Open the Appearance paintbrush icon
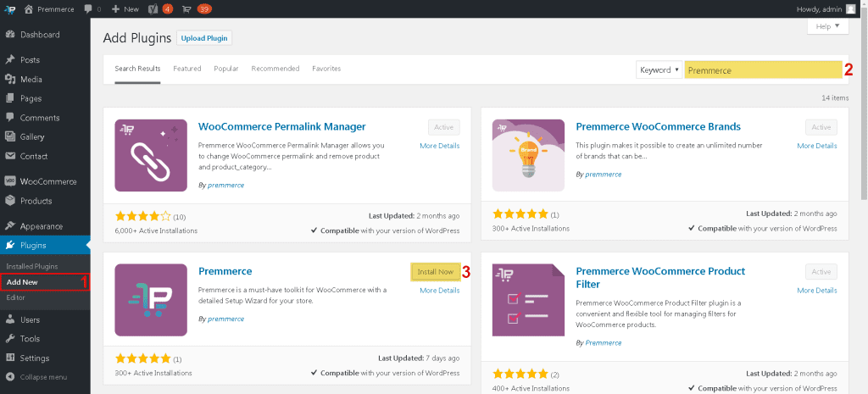 pyautogui.click(x=10, y=225)
